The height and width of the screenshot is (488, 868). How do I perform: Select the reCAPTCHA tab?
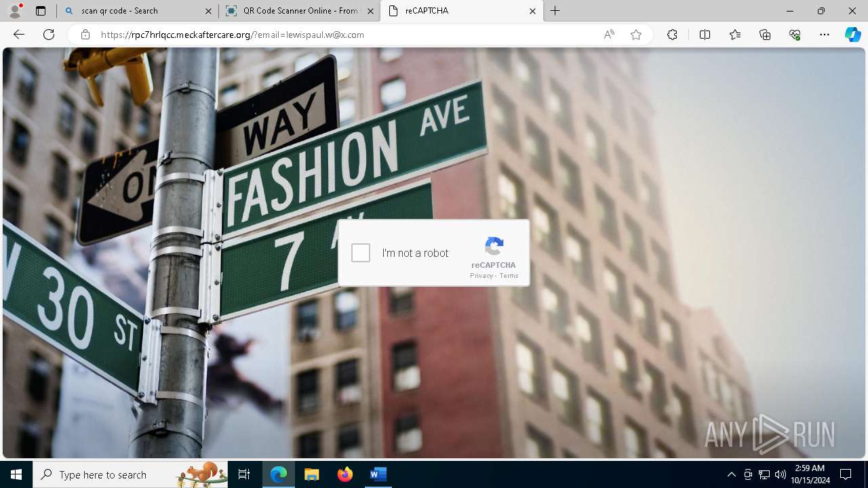click(x=462, y=11)
